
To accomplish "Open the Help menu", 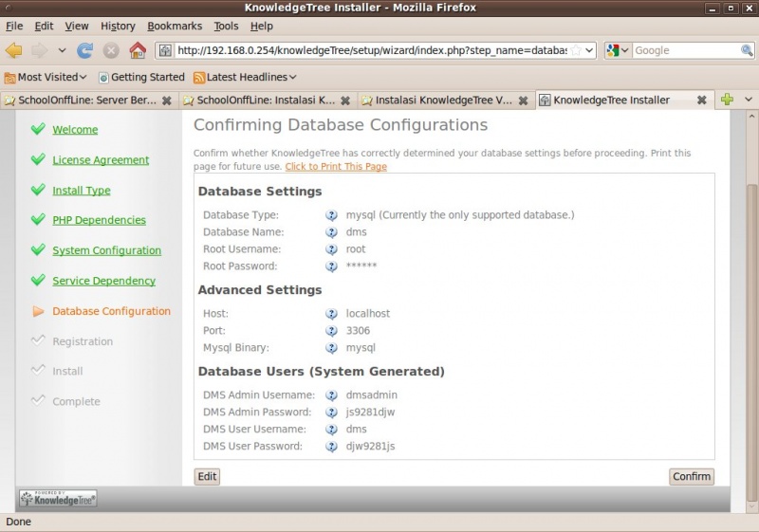I will pyautogui.click(x=262, y=27).
